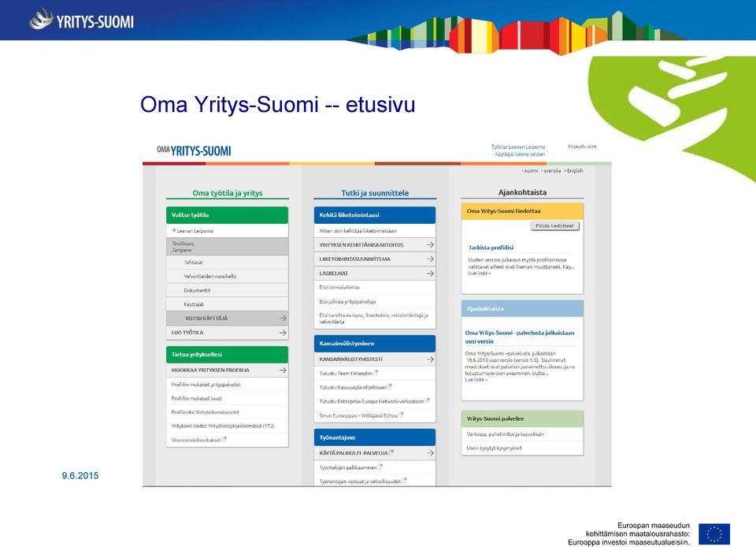Screen dimensions: 756x547
Task: Switch language to English
Action: pos(575,171)
